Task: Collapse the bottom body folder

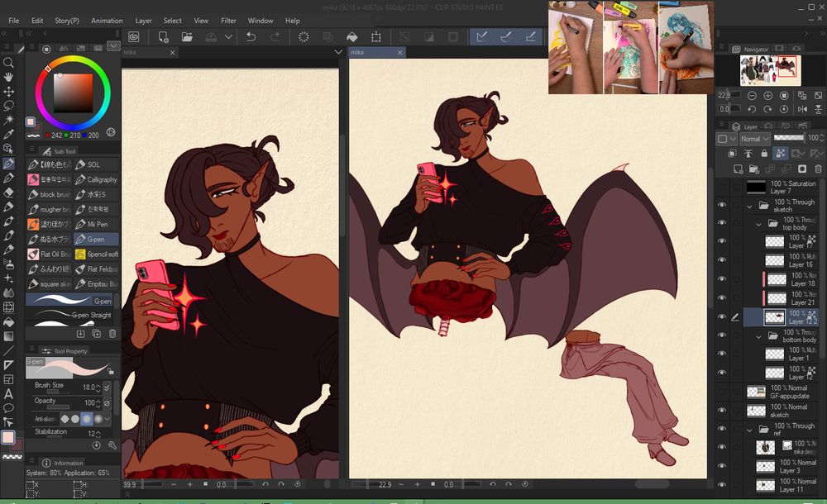Action: coord(758,335)
